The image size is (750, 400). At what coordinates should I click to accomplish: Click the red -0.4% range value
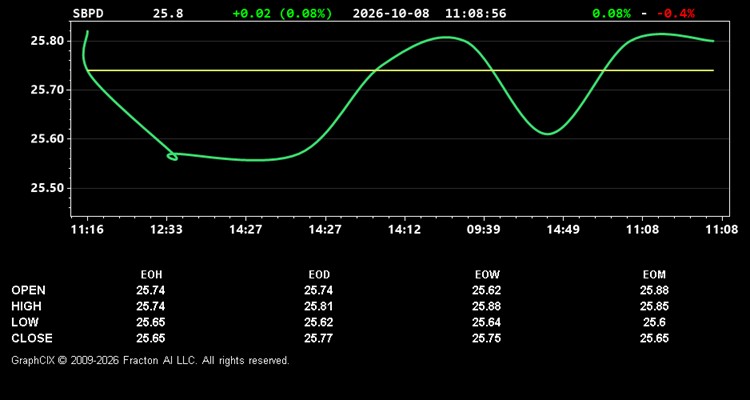(675, 13)
